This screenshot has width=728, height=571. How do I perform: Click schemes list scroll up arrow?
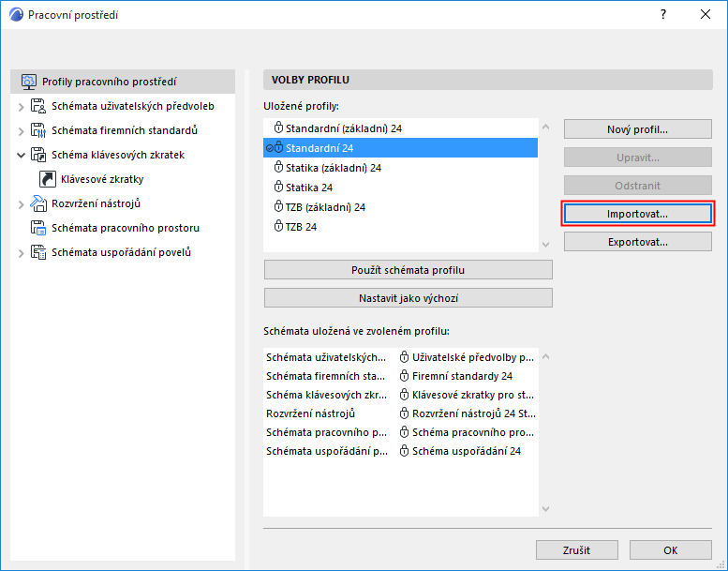point(546,356)
